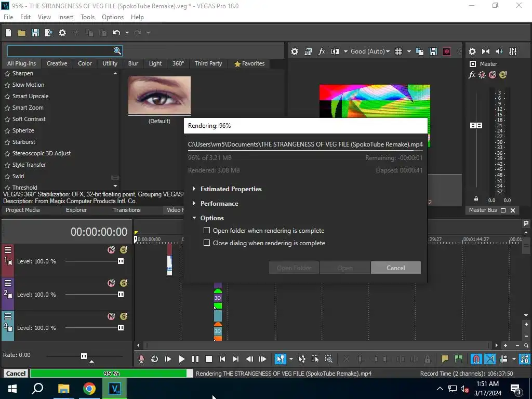Click record microphone button in transport
The width and height of the screenshot is (532, 399).
[141, 359]
